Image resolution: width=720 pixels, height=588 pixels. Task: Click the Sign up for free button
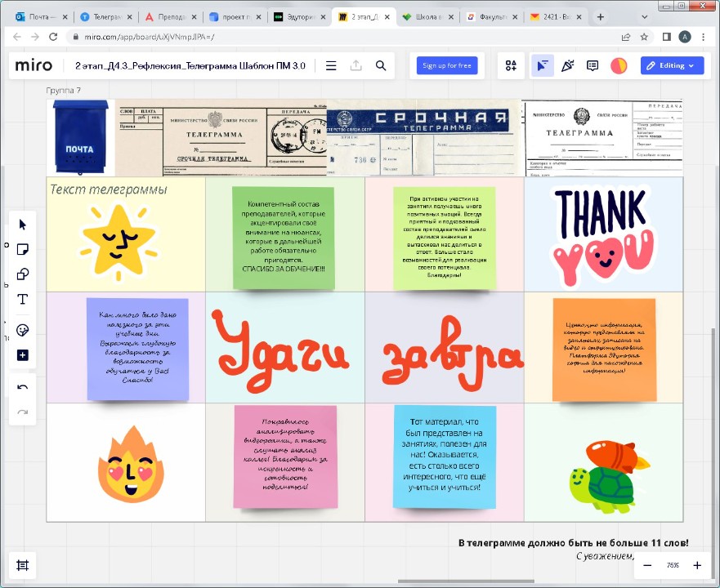tap(446, 66)
